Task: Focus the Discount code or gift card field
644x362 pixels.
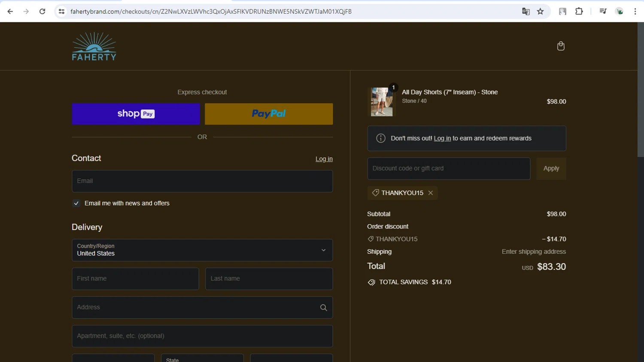Action: [x=449, y=168]
